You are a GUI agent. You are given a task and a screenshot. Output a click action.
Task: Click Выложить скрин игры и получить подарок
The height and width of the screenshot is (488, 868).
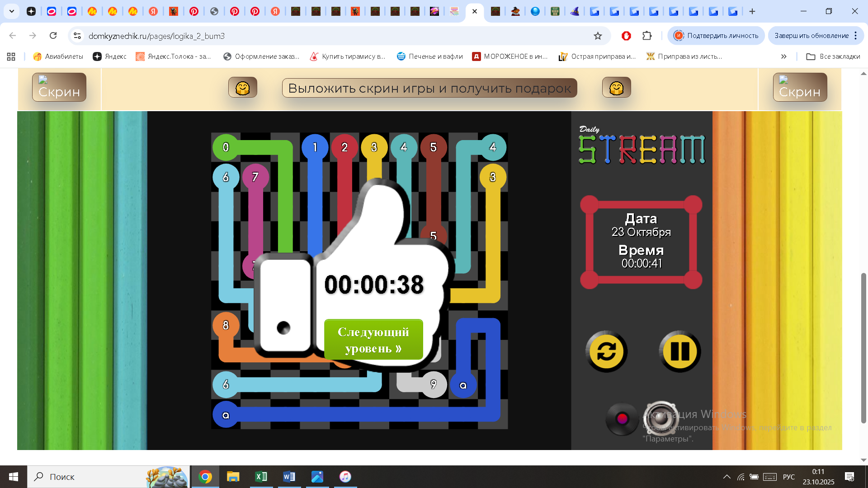click(429, 88)
